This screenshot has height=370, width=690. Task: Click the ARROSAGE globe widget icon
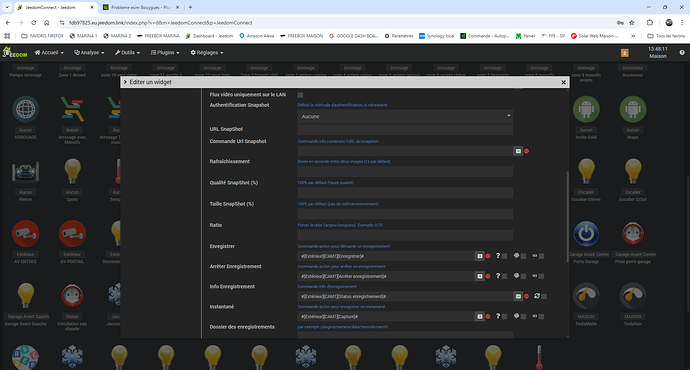pos(26,109)
